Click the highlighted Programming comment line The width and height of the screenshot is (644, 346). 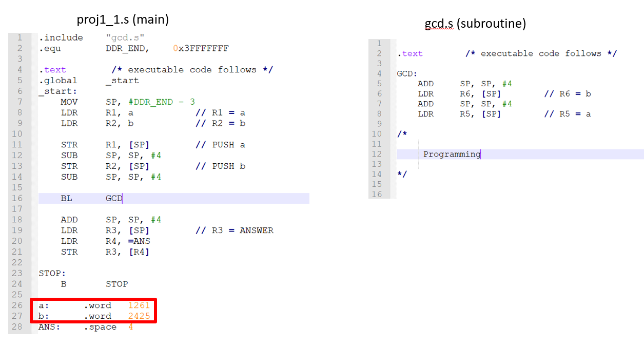452,154
